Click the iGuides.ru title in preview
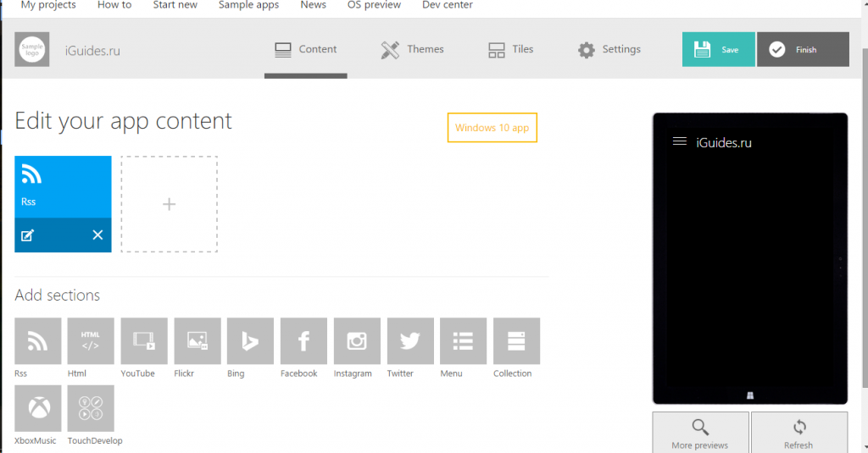The image size is (868, 453). (724, 143)
